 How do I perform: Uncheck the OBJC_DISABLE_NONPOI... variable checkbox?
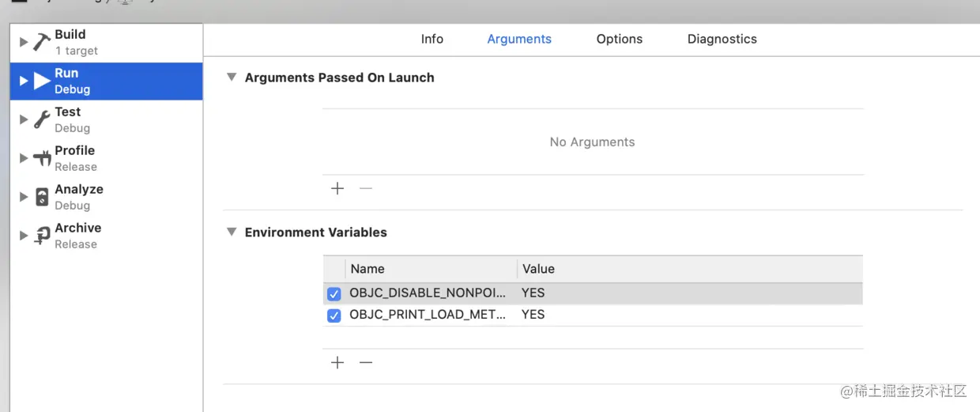[334, 294]
